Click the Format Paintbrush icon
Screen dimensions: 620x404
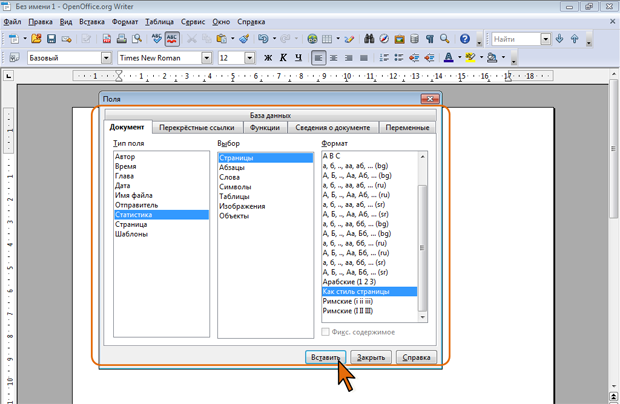pyautogui.click(x=245, y=39)
